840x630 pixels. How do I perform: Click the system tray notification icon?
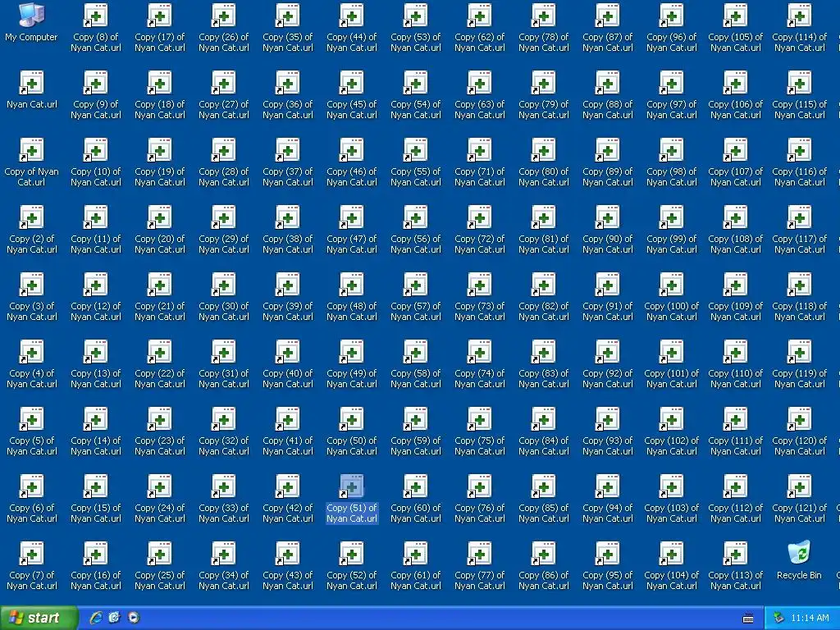pos(778,619)
